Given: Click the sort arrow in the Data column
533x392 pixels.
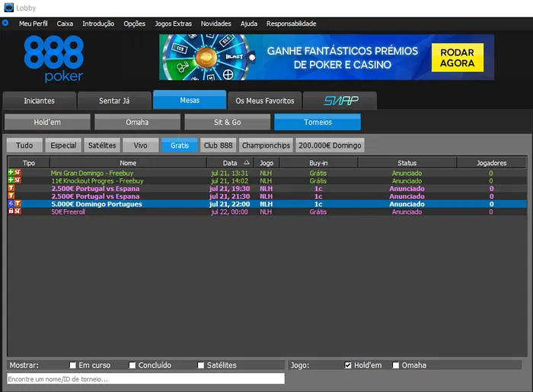Looking at the screenshot, I should 247,163.
